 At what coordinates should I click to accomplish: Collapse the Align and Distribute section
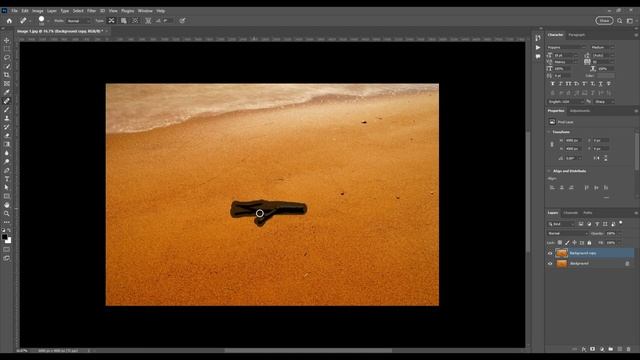[x=549, y=171]
